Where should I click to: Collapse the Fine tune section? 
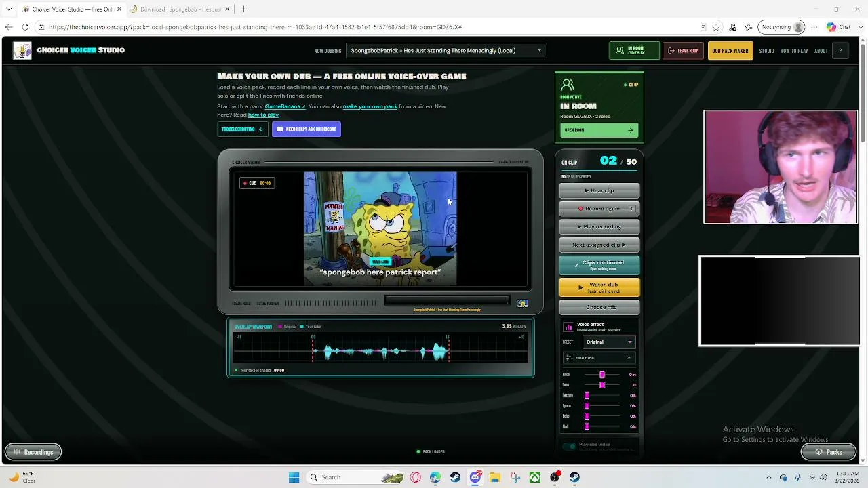pyautogui.click(x=599, y=358)
